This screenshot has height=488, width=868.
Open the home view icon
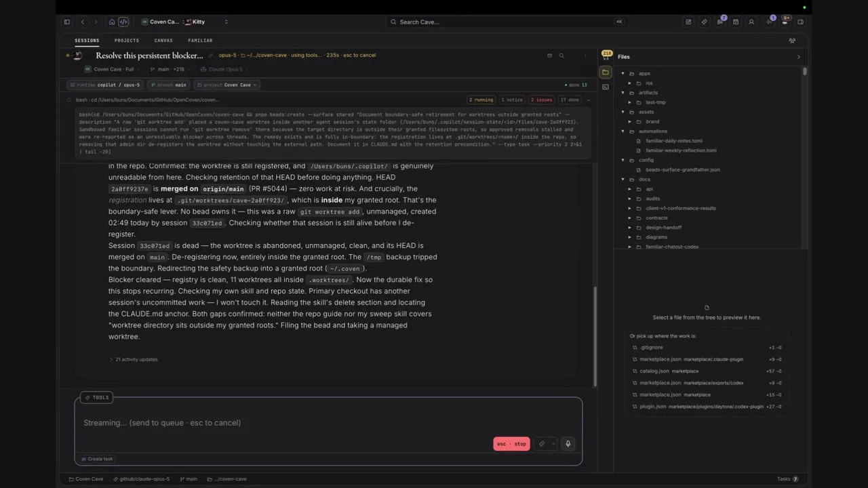[112, 22]
